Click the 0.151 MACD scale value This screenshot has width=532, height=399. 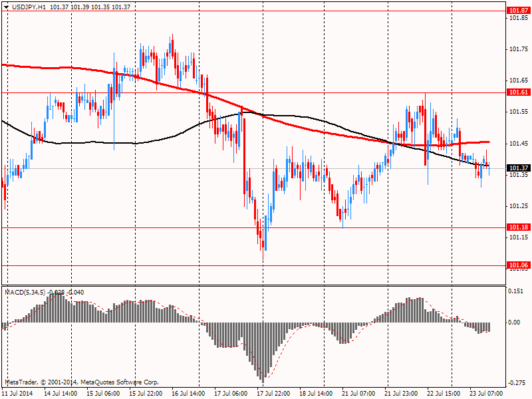coord(515,291)
